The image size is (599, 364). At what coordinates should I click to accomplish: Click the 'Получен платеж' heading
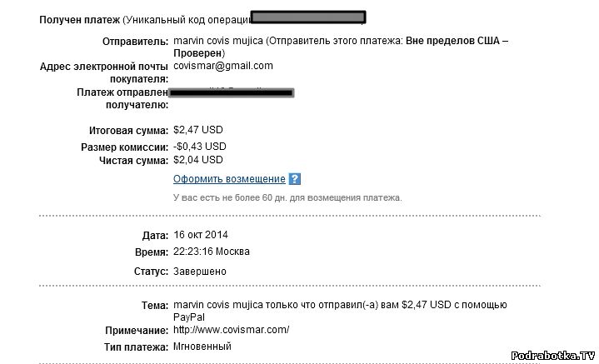click(x=79, y=19)
